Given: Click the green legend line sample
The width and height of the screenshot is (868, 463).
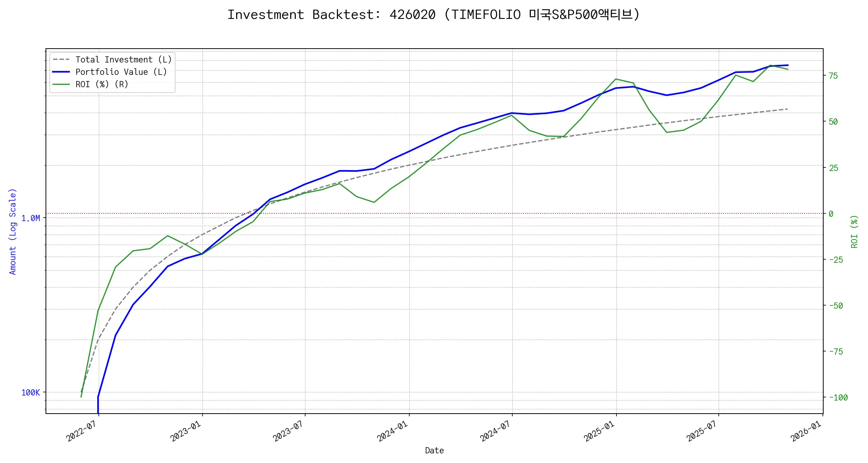Looking at the screenshot, I should click(61, 84).
